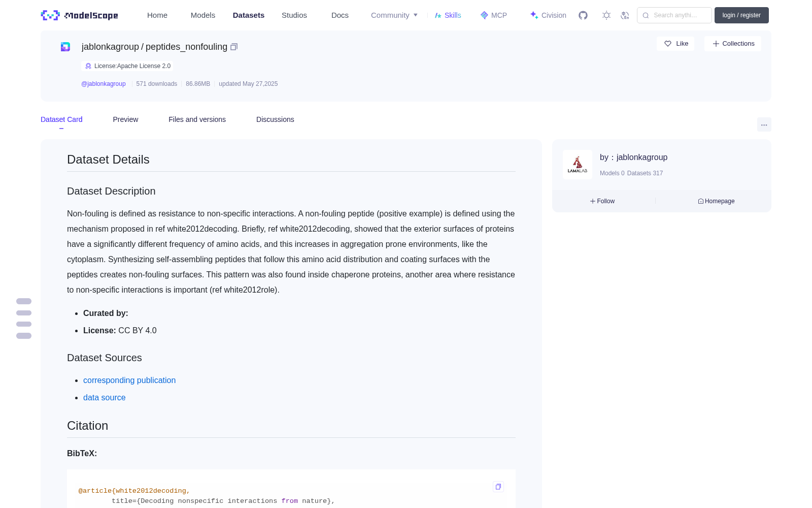Switch to Files and versions tab
812x508 pixels.
[197, 119]
